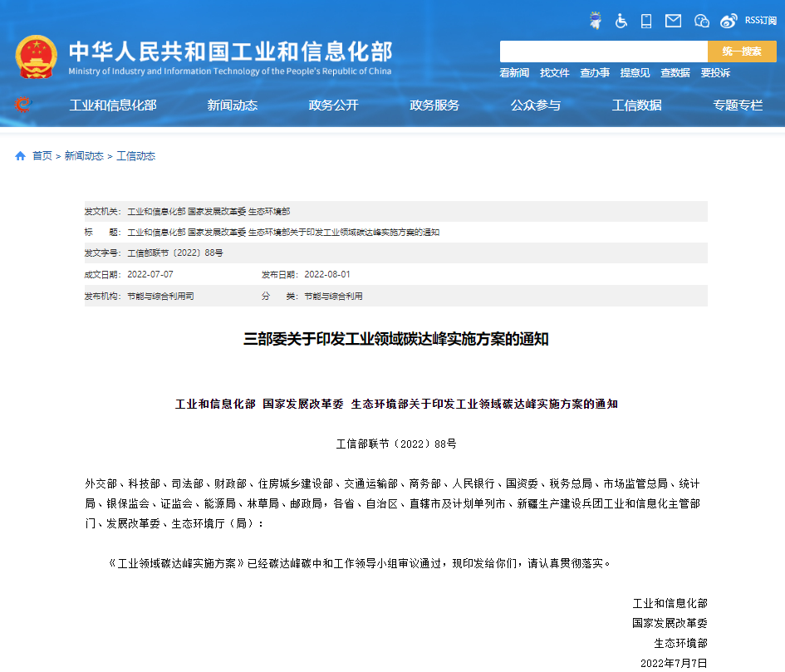This screenshot has height=672, width=785.
Task: Click the mobile phone version icon
Action: point(646,21)
